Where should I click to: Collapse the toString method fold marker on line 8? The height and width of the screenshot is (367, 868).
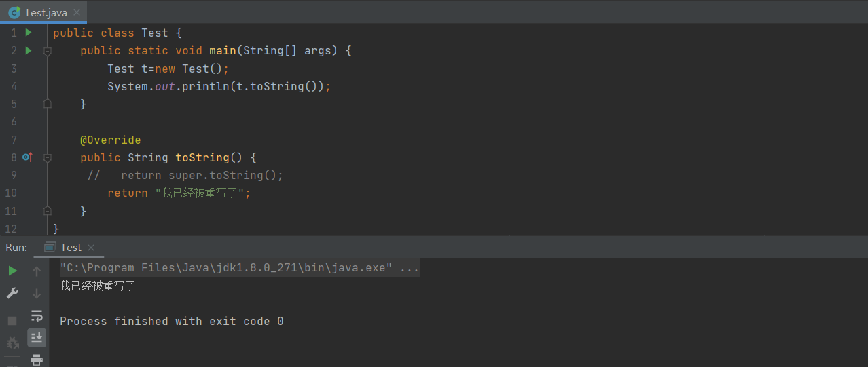48,157
